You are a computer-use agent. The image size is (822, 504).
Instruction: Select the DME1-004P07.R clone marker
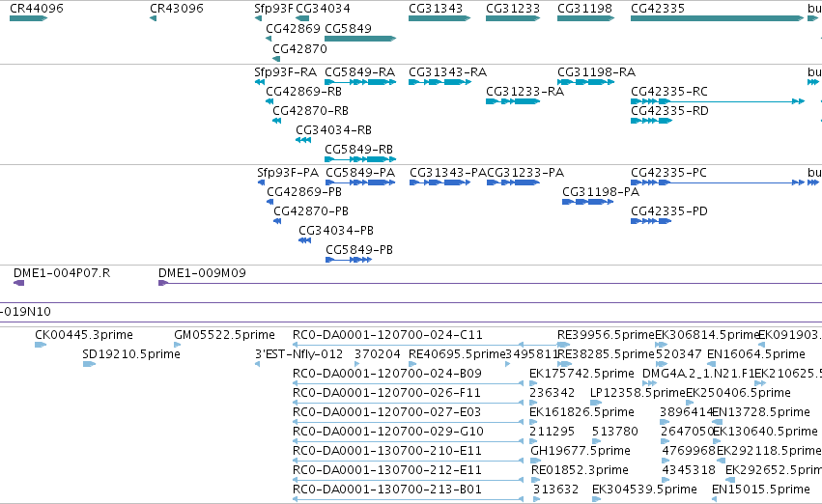click(19, 283)
